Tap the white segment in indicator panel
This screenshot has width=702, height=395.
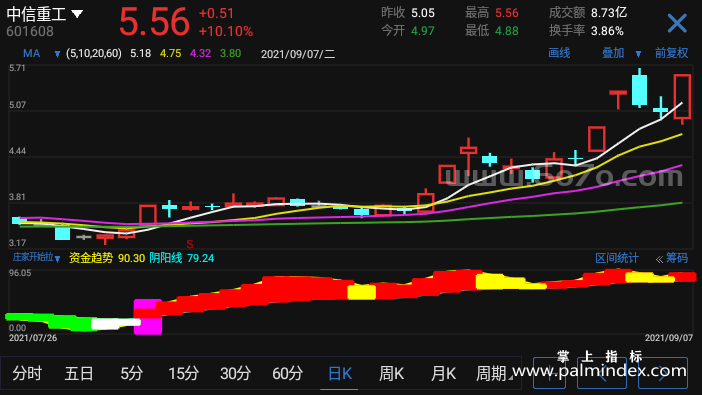click(x=116, y=323)
